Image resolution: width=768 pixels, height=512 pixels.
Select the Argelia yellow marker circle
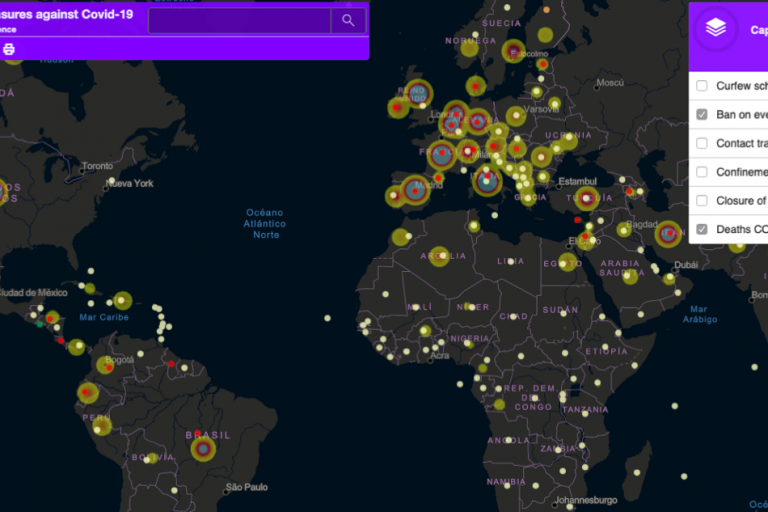tap(439, 257)
